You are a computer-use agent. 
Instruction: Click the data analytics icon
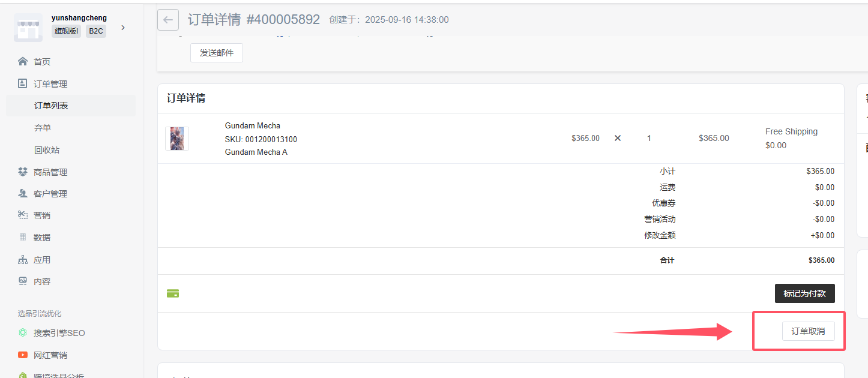point(23,238)
